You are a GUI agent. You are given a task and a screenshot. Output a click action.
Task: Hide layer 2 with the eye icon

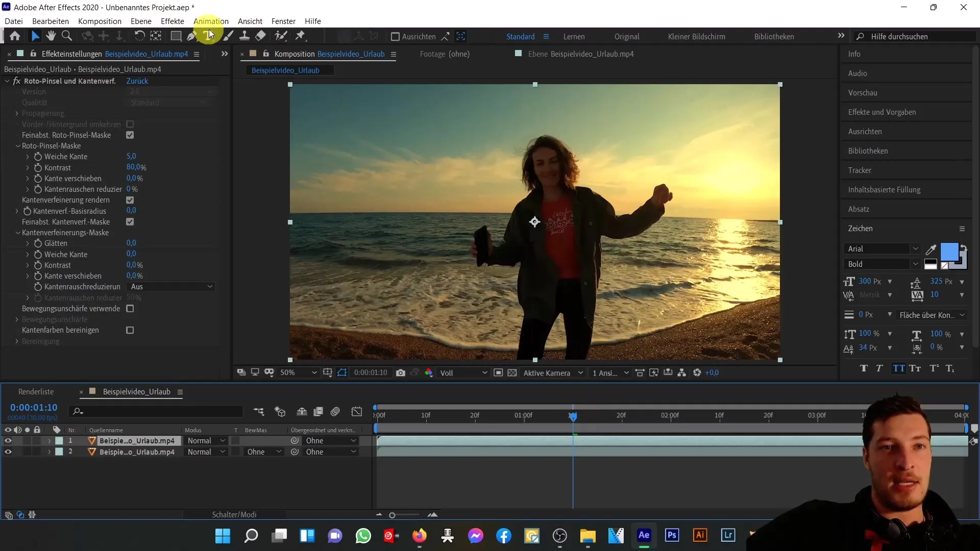8,452
